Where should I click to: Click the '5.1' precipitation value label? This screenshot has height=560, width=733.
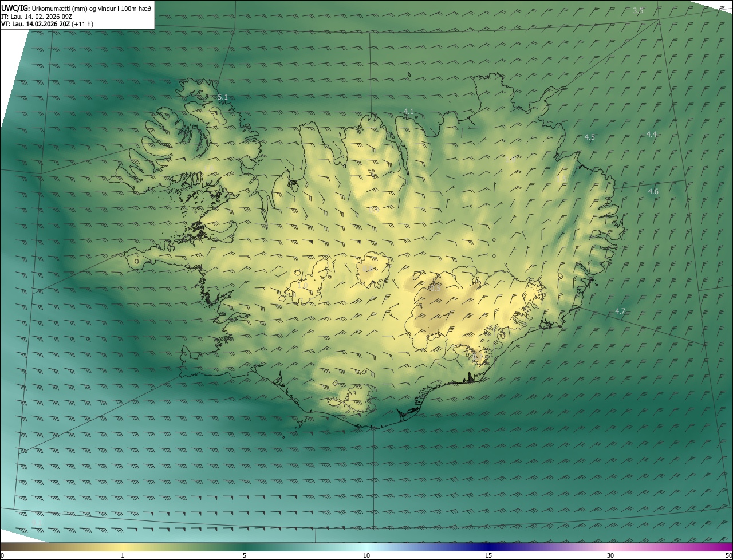[x=223, y=97]
